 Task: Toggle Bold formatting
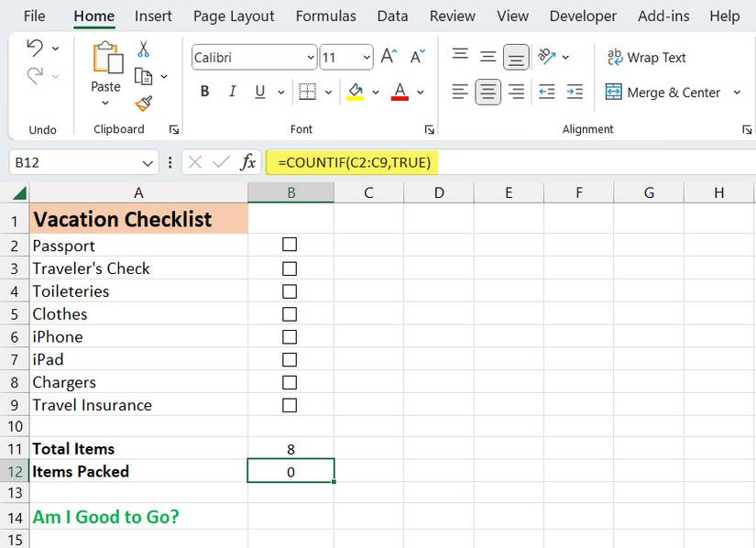point(205,92)
